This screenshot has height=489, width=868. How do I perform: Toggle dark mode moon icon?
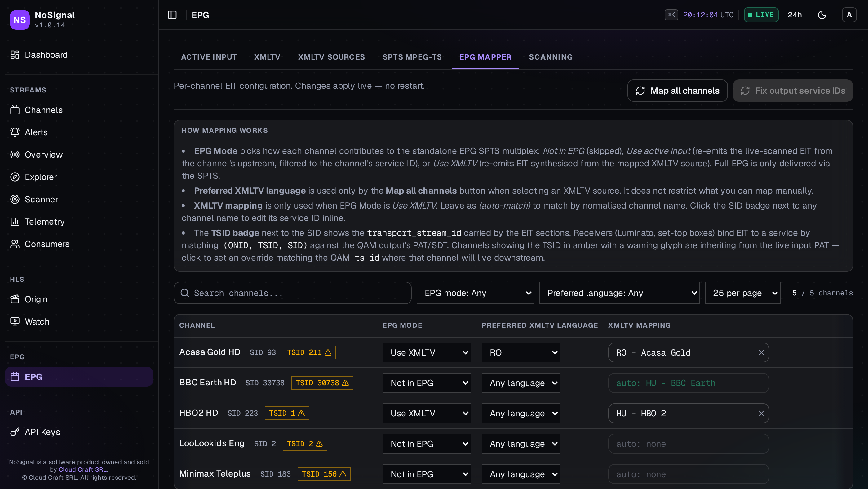(822, 15)
